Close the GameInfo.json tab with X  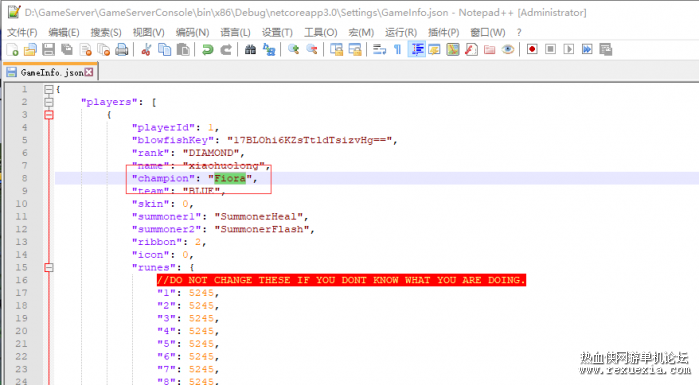[89, 72]
